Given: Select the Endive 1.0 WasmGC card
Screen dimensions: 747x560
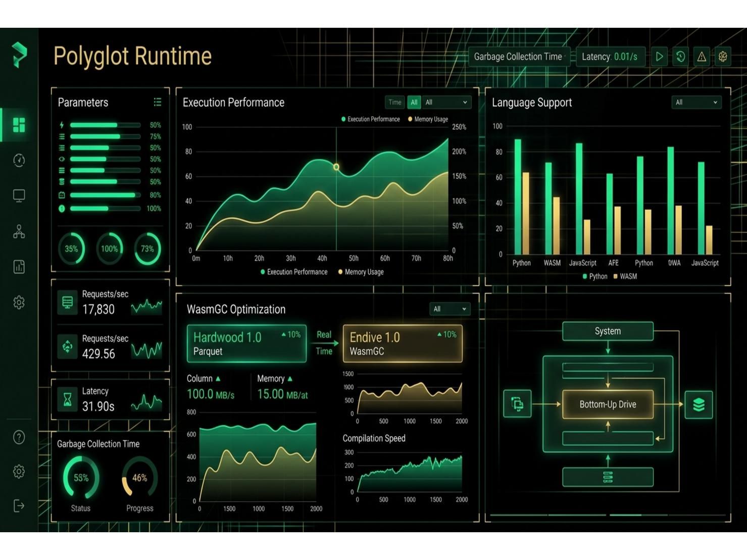Looking at the screenshot, I should (403, 344).
